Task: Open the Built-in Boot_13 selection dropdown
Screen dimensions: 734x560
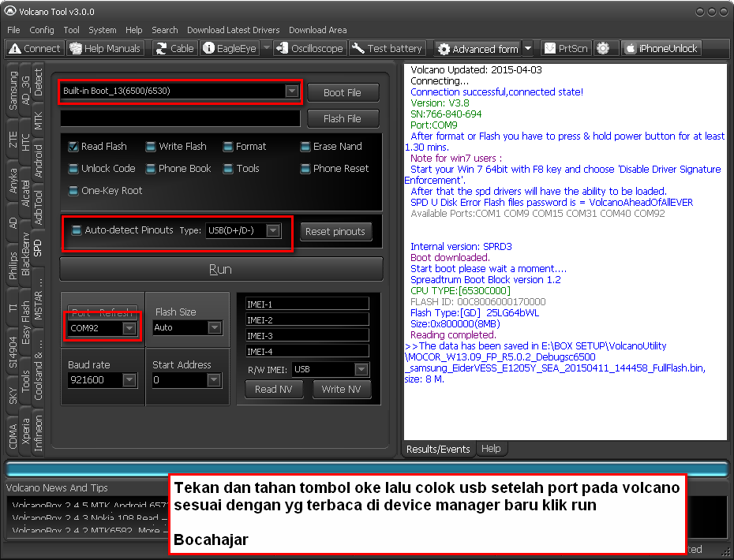Action: (292, 91)
